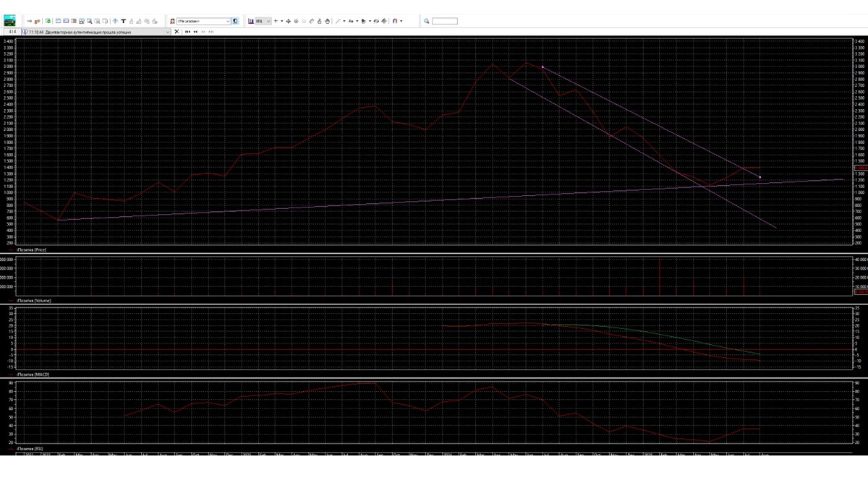The width and height of the screenshot is (868, 488).
Task: Click the 414 counter field
Action: pos(12,32)
